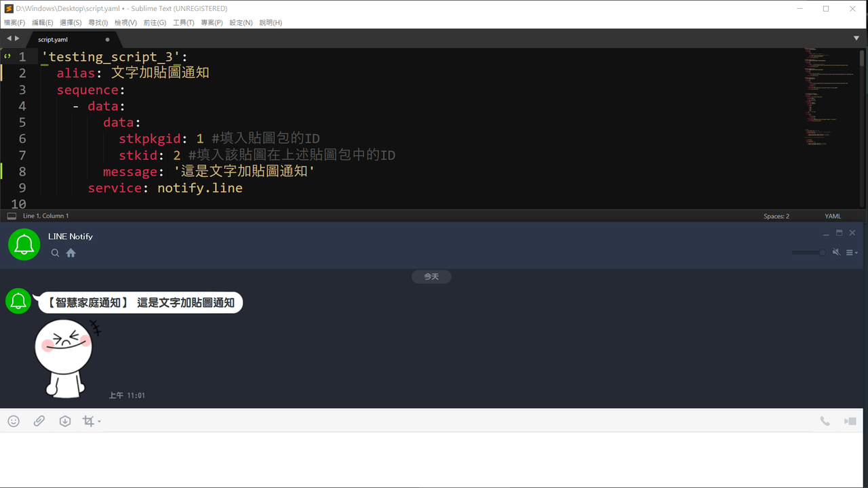Open the 檔案(F) menu in Sublime Text
This screenshot has height=488, width=868.
click(14, 22)
